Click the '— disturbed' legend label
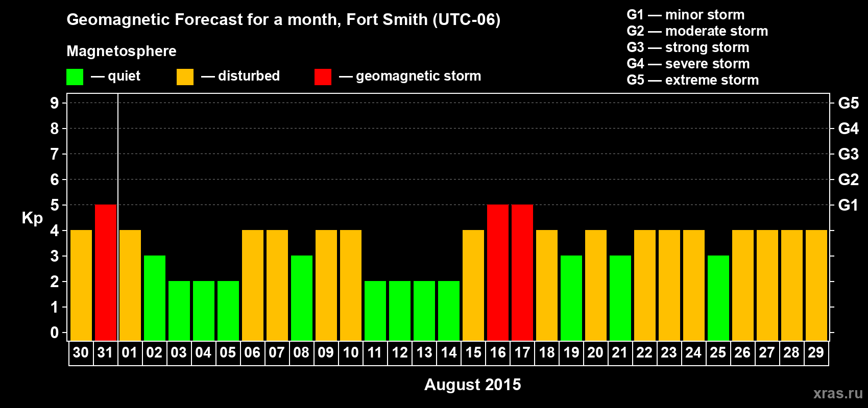868x408 pixels. tap(240, 76)
